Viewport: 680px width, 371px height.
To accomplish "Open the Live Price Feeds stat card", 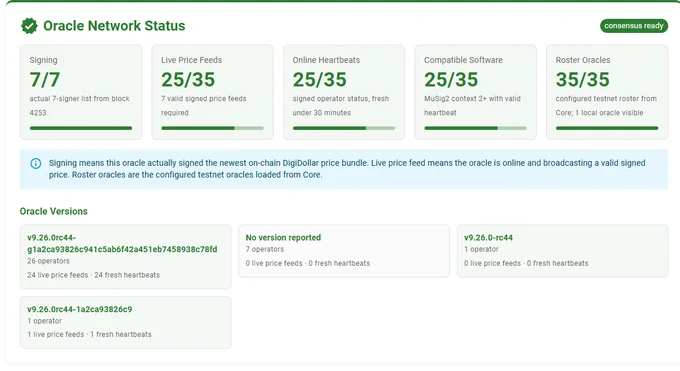I will [x=212, y=92].
